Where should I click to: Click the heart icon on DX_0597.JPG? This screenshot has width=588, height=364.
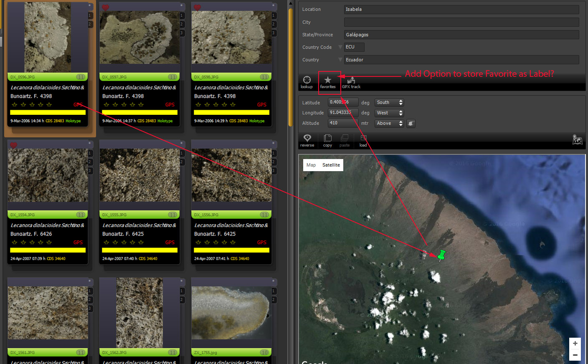pos(105,8)
